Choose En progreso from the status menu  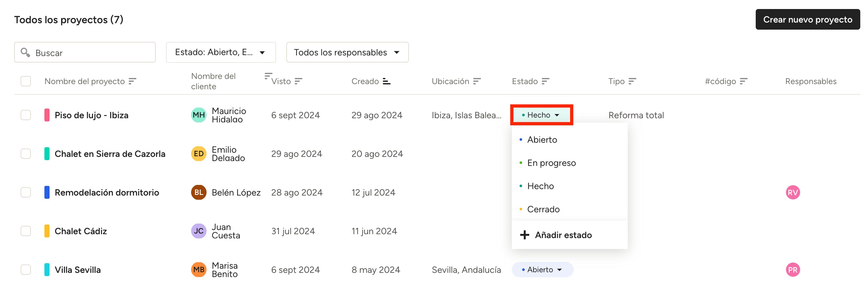tap(551, 163)
